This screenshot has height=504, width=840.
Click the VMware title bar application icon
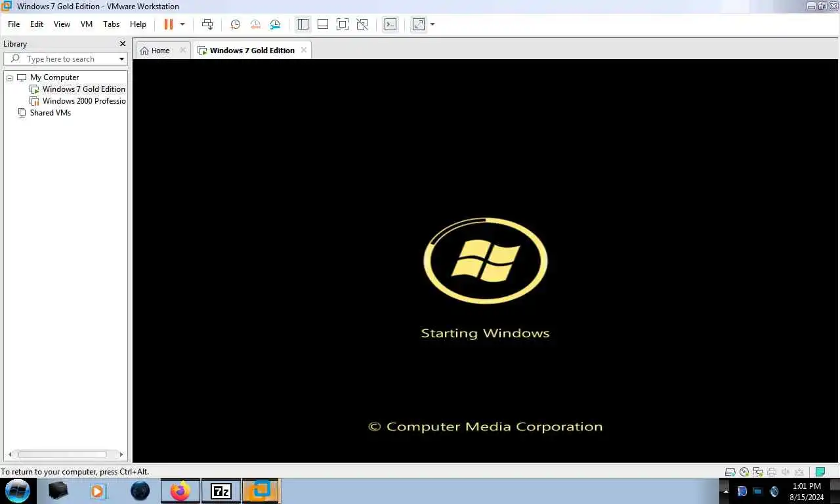coord(7,6)
